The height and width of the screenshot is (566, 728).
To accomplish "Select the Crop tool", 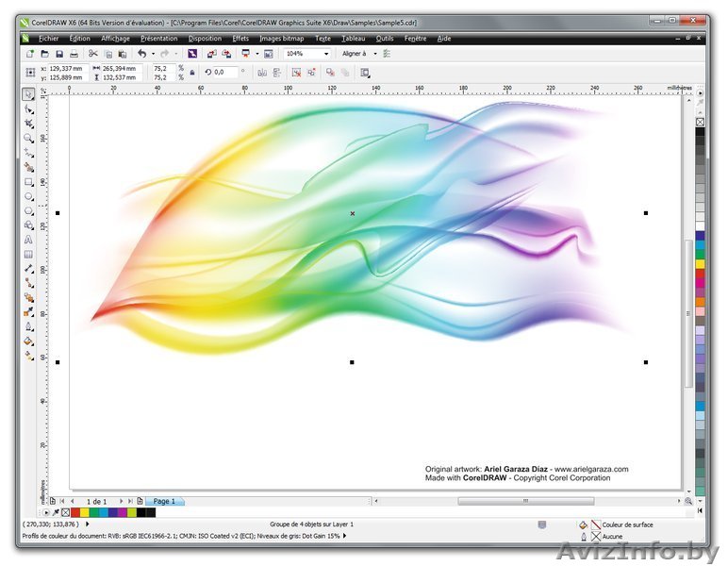I will pos(29,124).
